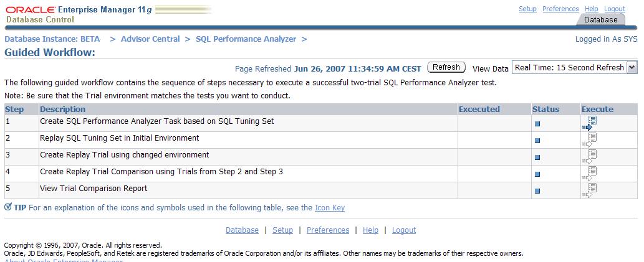Go to Advisor Central breadcrumb
644x262 pixels.
[x=150, y=39]
